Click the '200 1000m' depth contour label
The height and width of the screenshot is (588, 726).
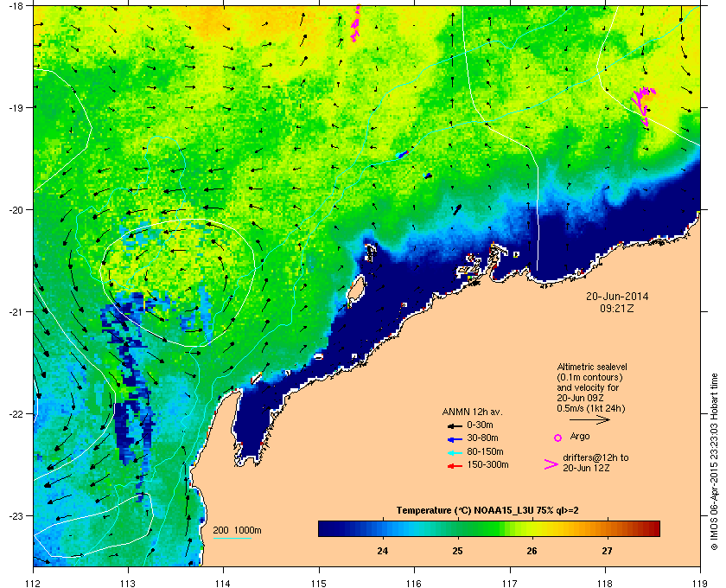(x=237, y=531)
